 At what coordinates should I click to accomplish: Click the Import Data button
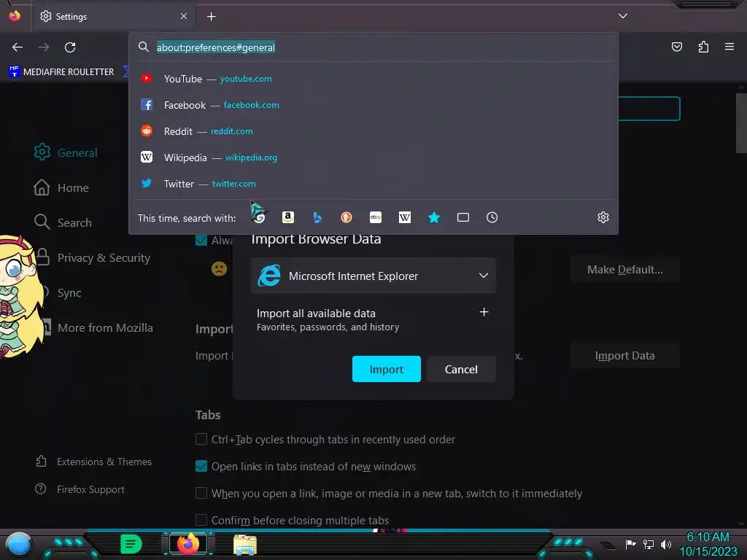(x=625, y=356)
